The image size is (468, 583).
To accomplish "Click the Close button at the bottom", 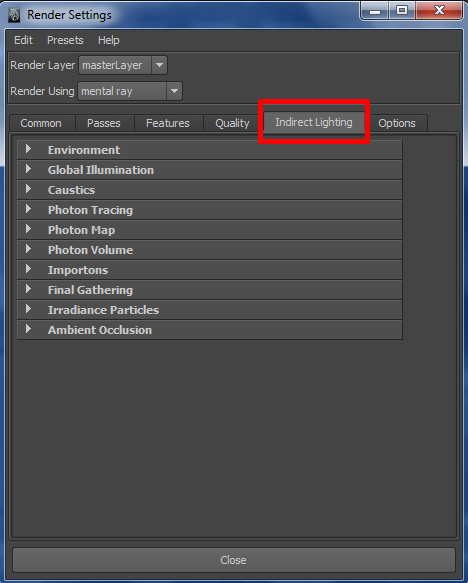I will tap(234, 560).
